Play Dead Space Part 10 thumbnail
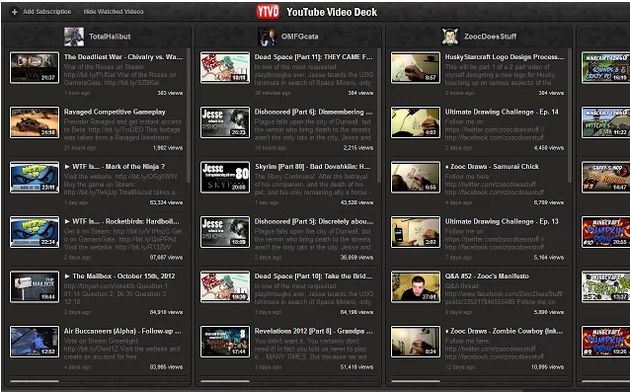Viewport: 630px width, 392px height. coord(225,287)
